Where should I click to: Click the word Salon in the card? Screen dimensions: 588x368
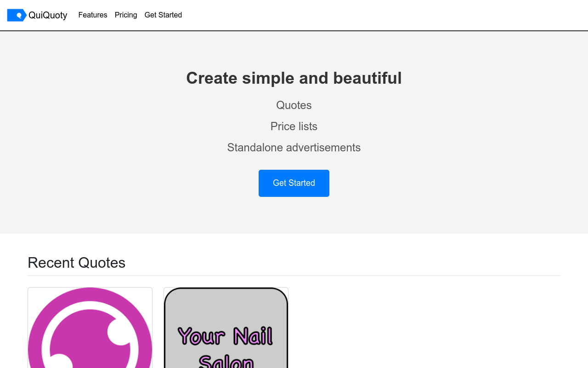(x=226, y=362)
